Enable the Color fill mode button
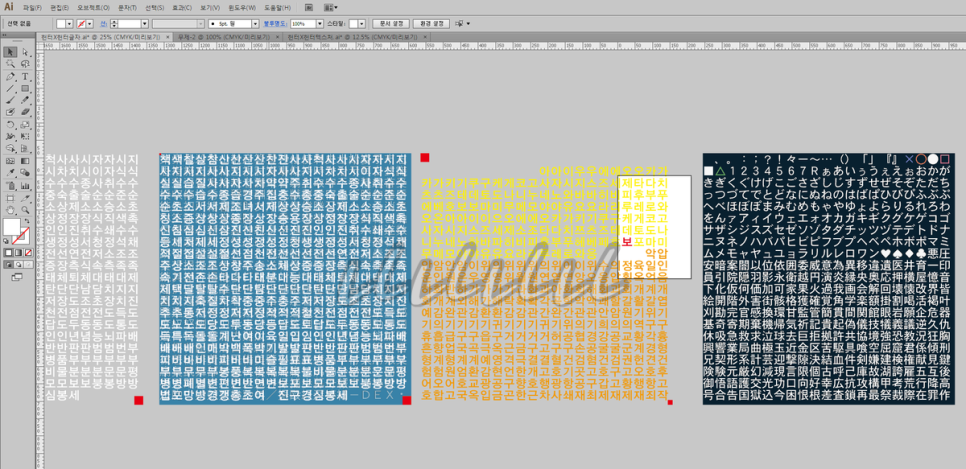This screenshot has height=469, width=966. click(9, 253)
